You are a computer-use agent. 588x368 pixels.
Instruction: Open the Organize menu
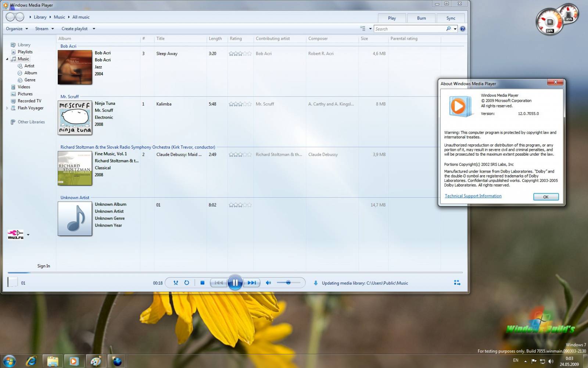pos(17,29)
